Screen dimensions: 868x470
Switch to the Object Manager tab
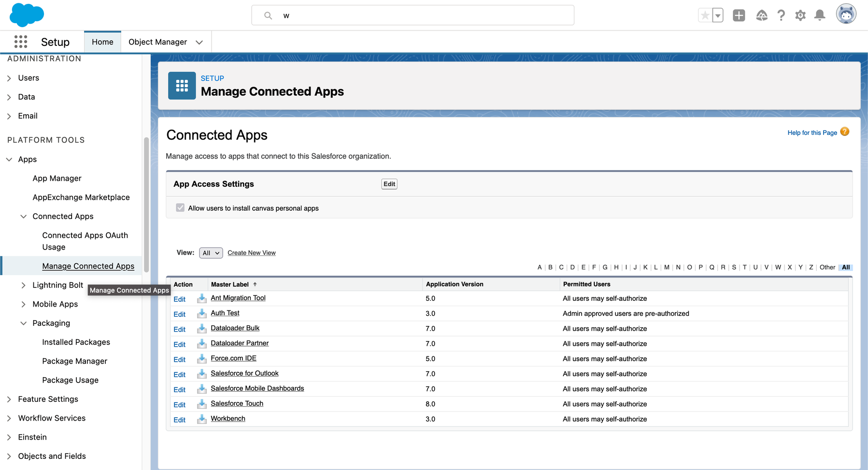(x=157, y=42)
